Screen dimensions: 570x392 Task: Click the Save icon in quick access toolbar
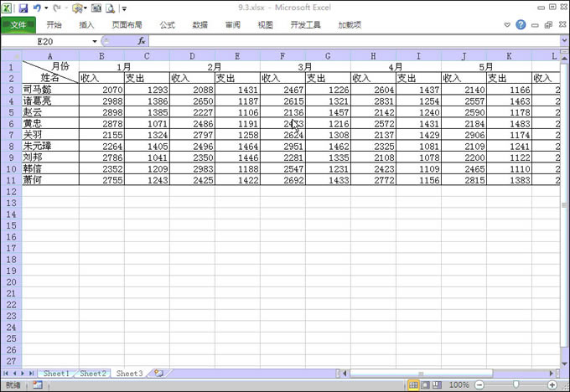click(23, 8)
